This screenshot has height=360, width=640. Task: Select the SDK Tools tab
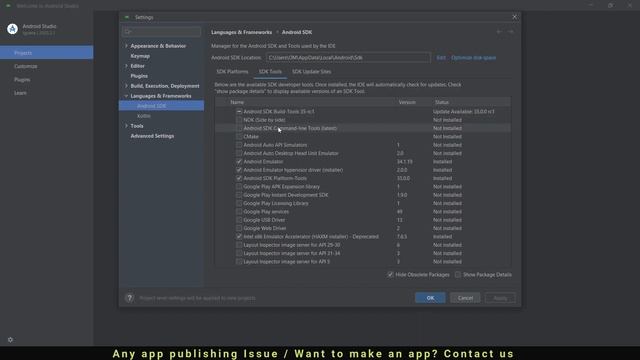[270, 71]
